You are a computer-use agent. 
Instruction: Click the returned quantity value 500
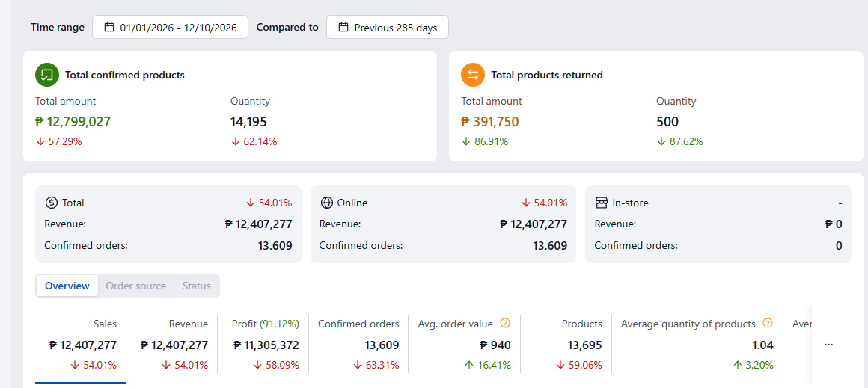click(x=667, y=122)
